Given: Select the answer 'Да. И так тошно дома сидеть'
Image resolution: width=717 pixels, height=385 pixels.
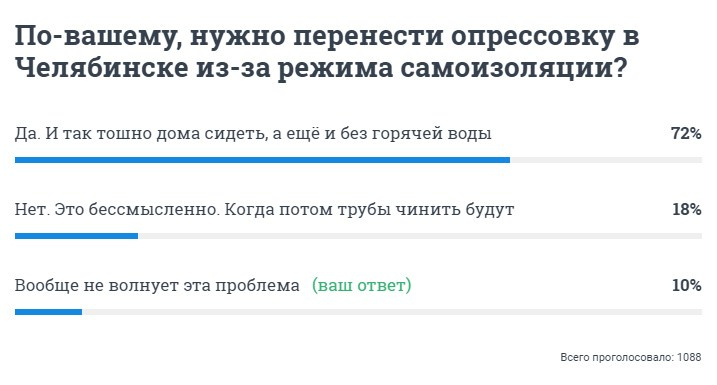Looking at the screenshot, I should pos(253,134).
